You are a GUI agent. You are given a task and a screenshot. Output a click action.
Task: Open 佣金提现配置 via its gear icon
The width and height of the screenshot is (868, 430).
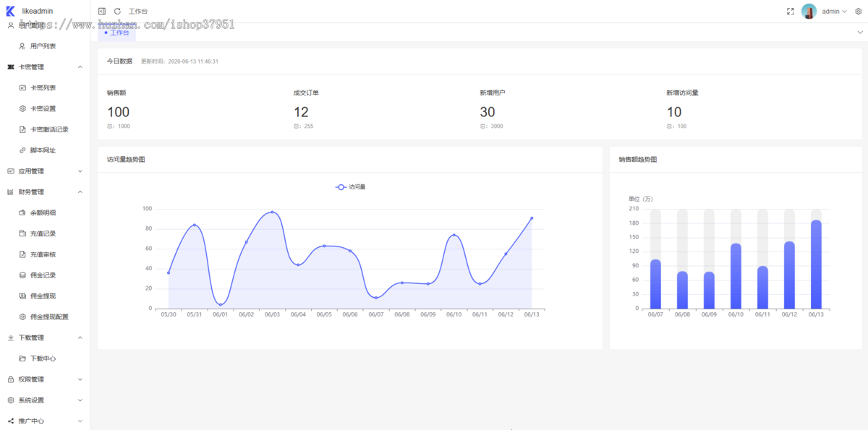[22, 317]
